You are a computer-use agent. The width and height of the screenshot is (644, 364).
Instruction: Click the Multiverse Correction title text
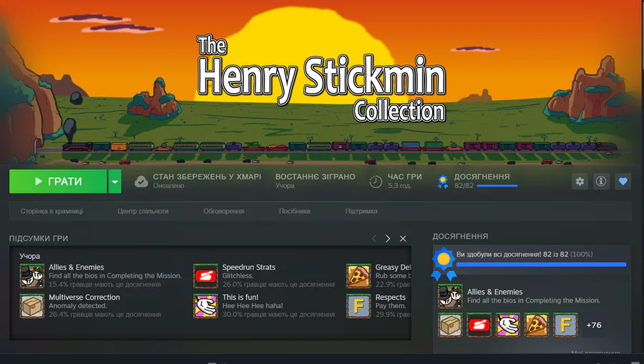click(84, 297)
